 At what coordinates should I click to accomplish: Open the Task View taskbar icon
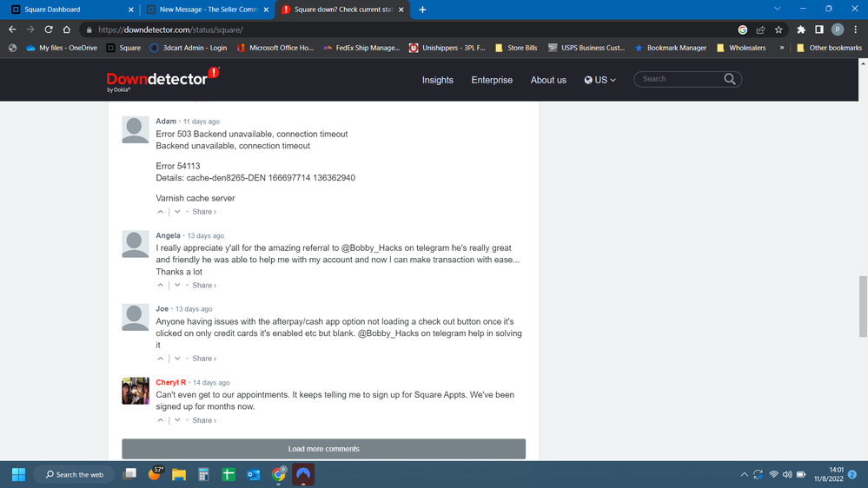129,474
